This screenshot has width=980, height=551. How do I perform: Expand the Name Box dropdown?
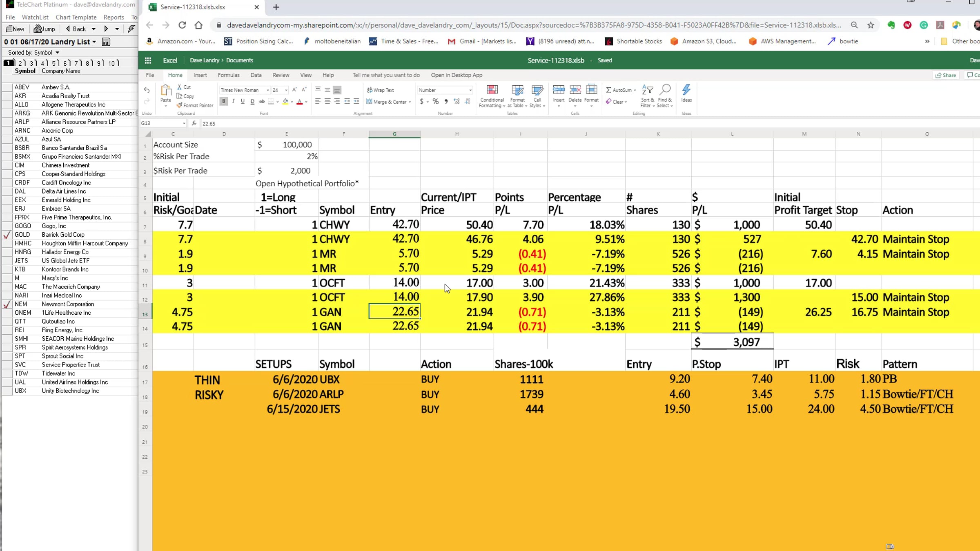[184, 123]
